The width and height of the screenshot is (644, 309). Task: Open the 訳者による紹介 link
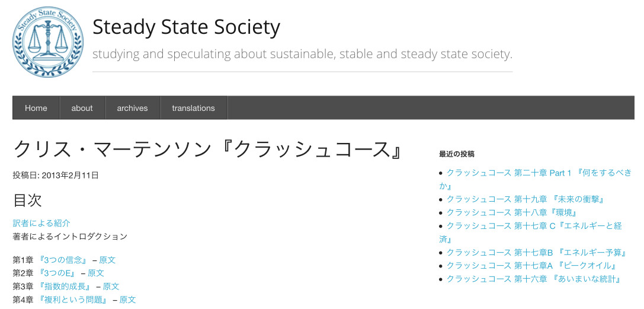(x=41, y=223)
